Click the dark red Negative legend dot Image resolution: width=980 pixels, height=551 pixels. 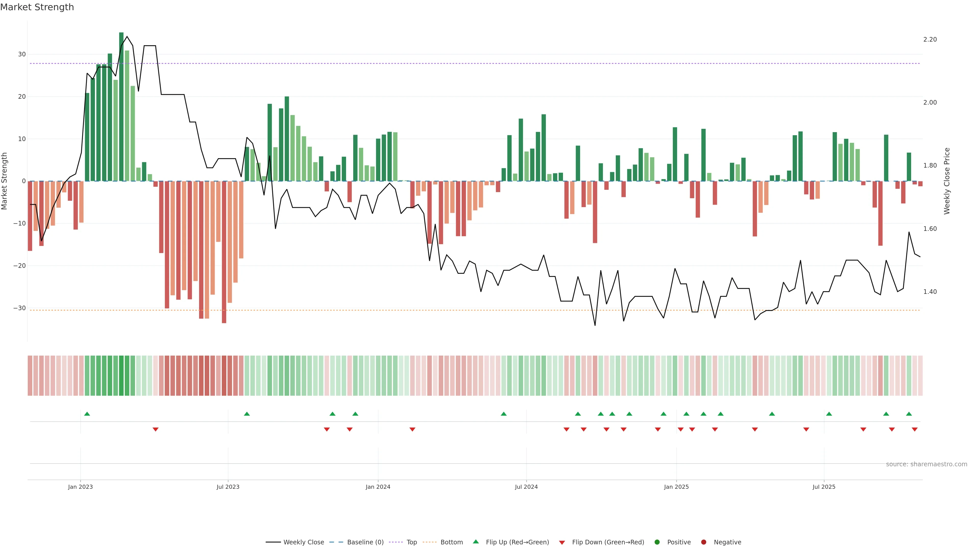point(703,542)
